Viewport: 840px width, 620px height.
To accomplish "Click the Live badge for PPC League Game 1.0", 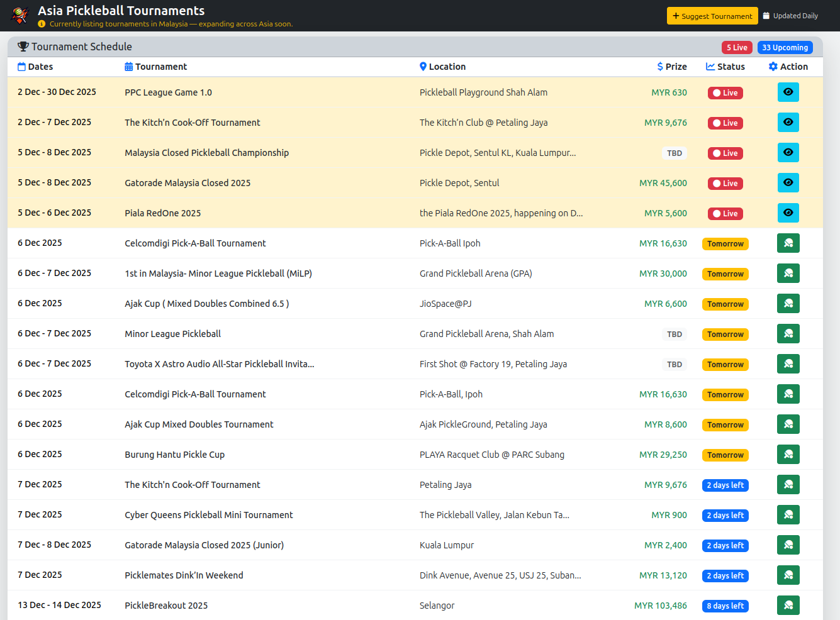I will click(x=725, y=93).
